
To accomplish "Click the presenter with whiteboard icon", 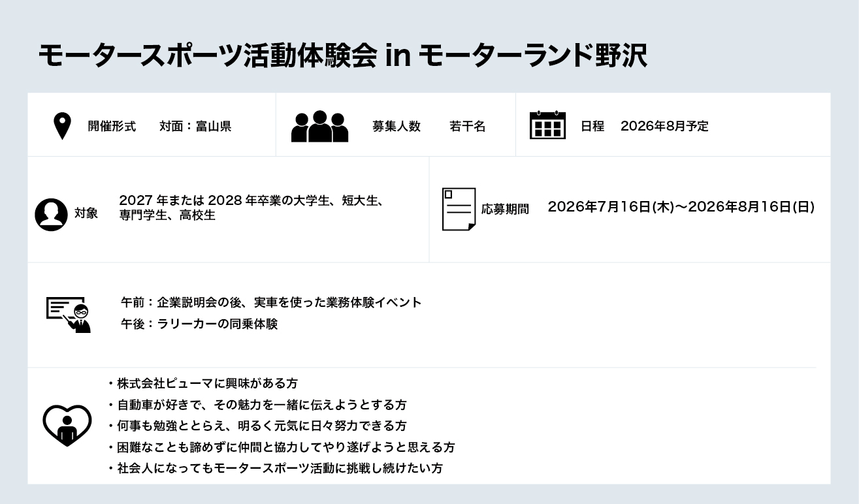I will (x=69, y=314).
